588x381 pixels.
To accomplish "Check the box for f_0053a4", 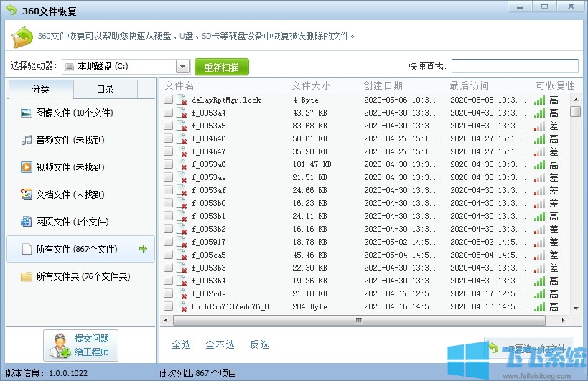I will [x=169, y=112].
